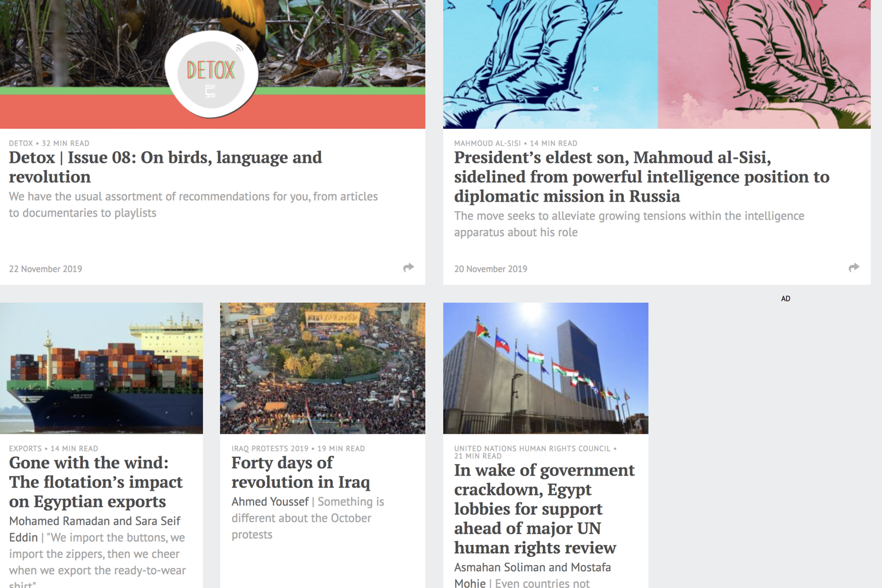Open the UN building flags photo
Viewport: 882px width, 588px height.
[546, 368]
